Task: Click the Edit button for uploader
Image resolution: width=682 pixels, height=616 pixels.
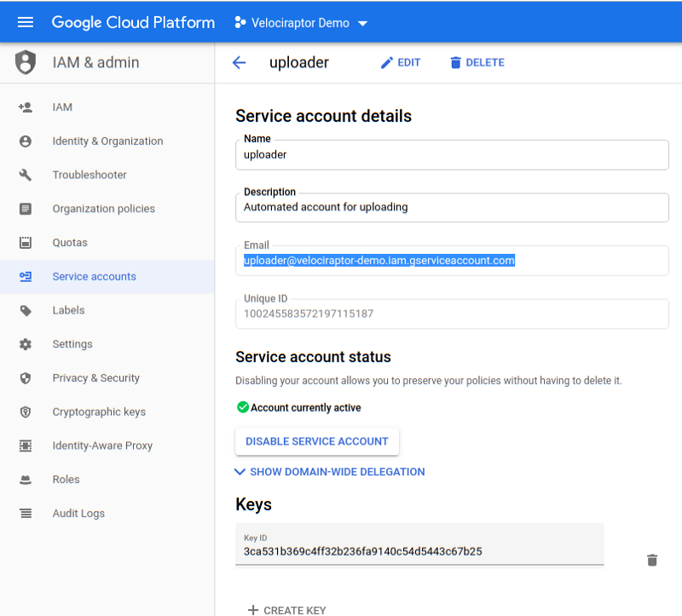Action: tap(400, 62)
